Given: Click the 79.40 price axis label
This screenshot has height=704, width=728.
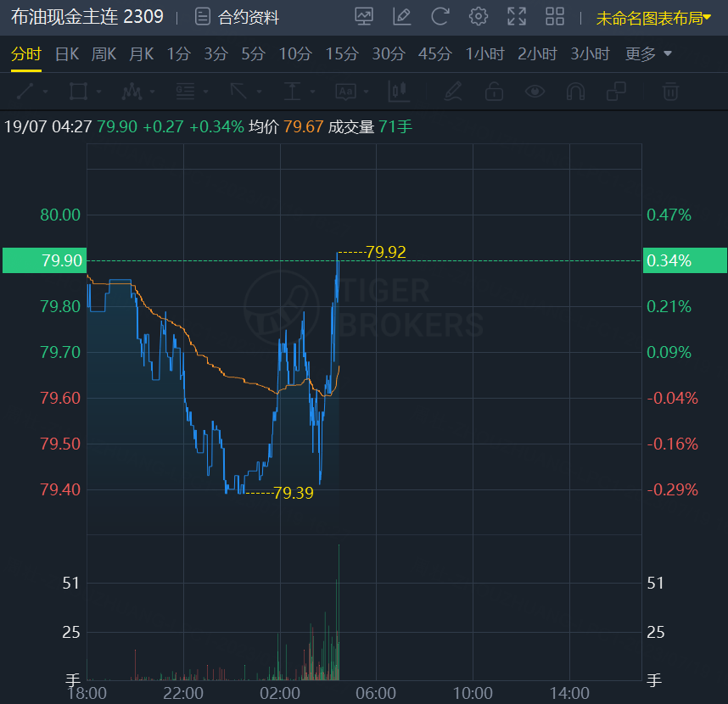Looking at the screenshot, I should point(60,489).
